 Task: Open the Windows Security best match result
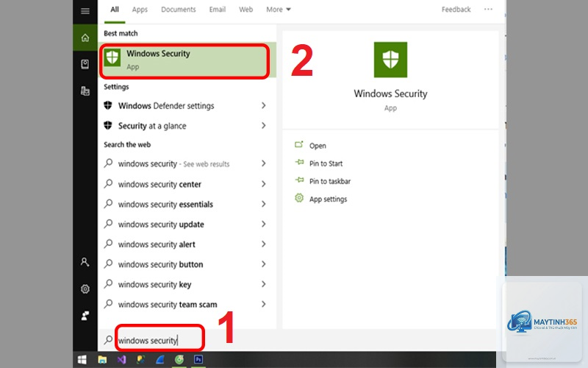[x=187, y=60]
